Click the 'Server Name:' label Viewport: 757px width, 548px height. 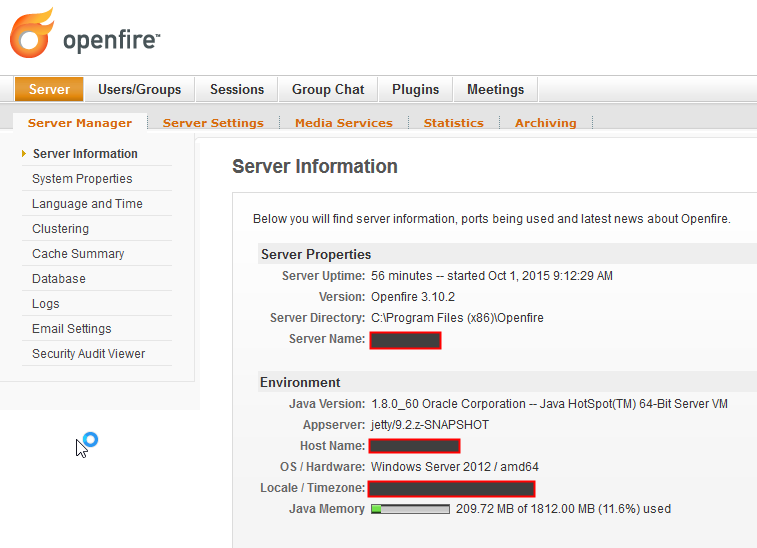(327, 339)
